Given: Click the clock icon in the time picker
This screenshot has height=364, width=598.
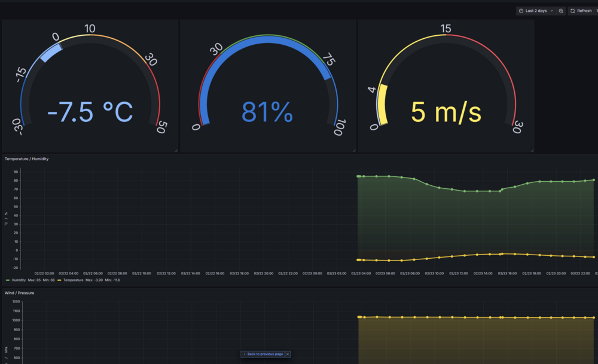Looking at the screenshot, I should (521, 11).
